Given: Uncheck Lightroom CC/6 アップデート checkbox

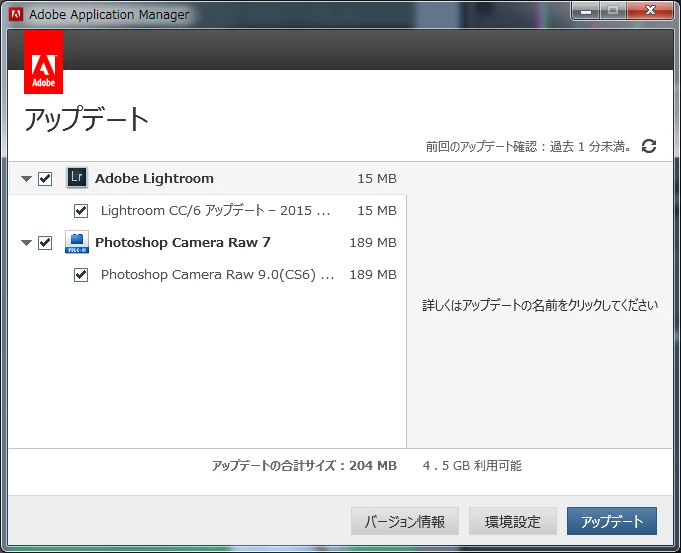Looking at the screenshot, I should pos(81,211).
